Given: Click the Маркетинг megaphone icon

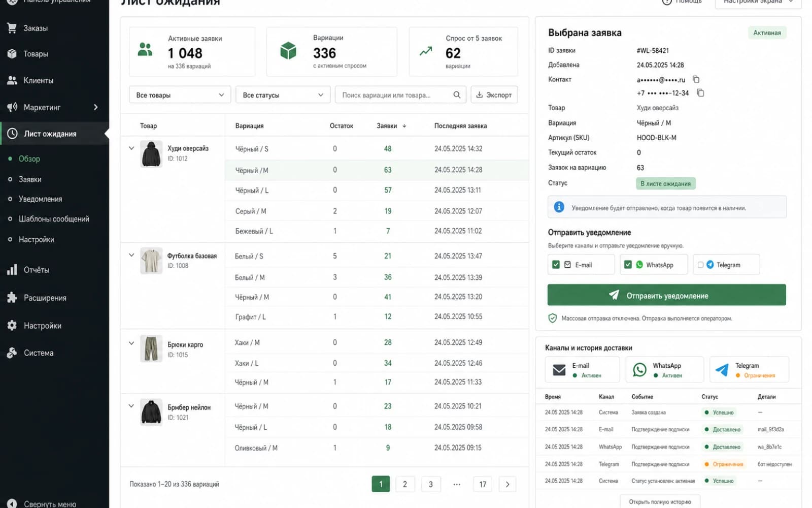Looking at the screenshot, I should pyautogui.click(x=12, y=107).
